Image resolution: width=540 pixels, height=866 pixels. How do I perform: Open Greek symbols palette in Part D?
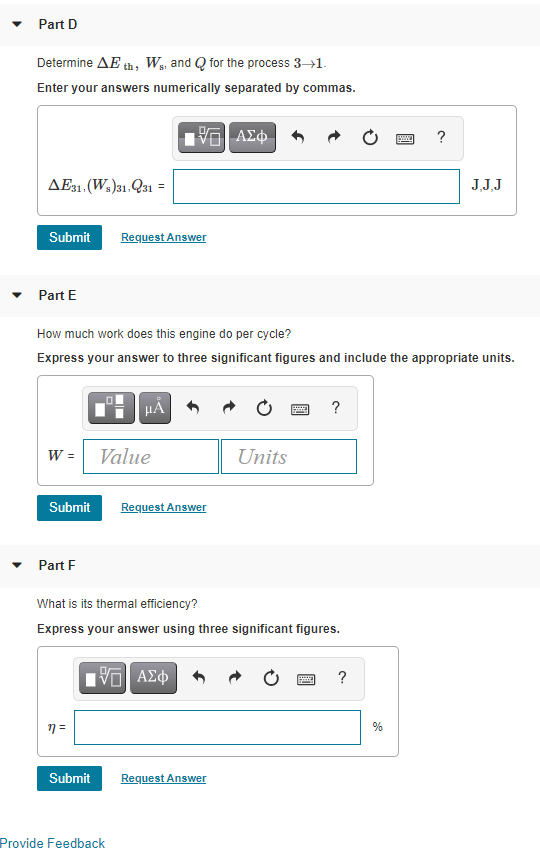click(x=252, y=137)
